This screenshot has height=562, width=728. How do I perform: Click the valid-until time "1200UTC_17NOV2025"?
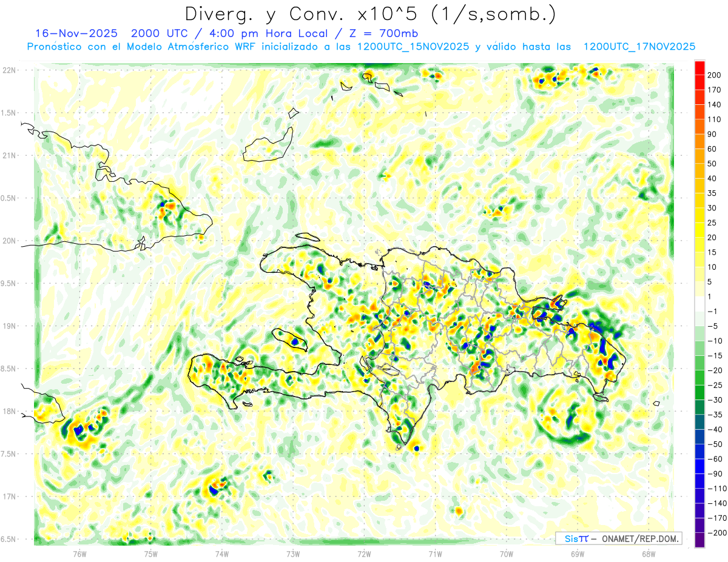pyautogui.click(x=639, y=47)
